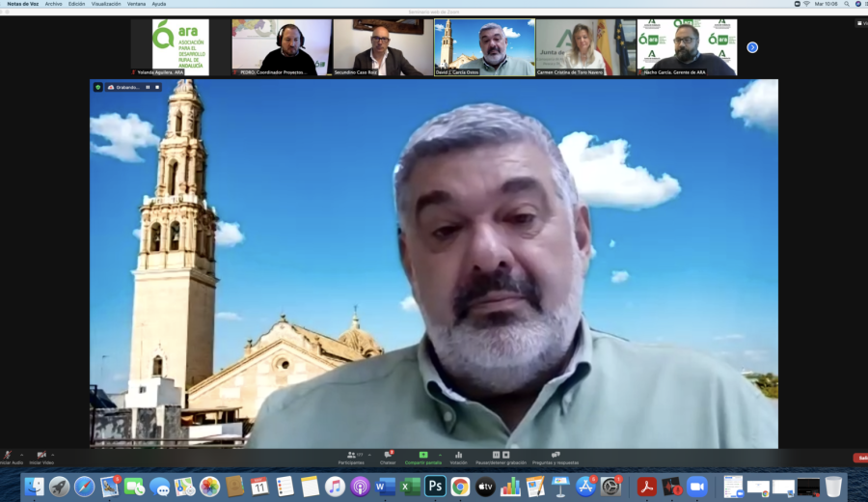The width and height of the screenshot is (868, 502).
Task: Open Notes from the Dock
Action: tap(310, 488)
